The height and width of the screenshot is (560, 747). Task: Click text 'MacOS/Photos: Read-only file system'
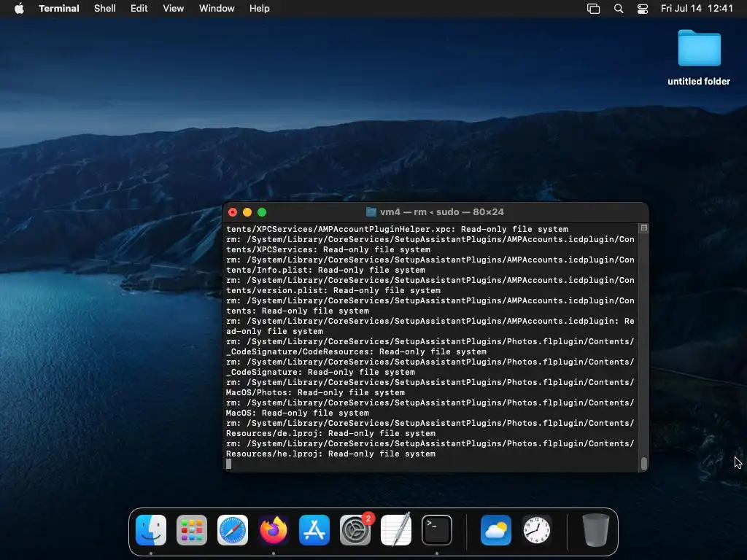click(x=315, y=392)
